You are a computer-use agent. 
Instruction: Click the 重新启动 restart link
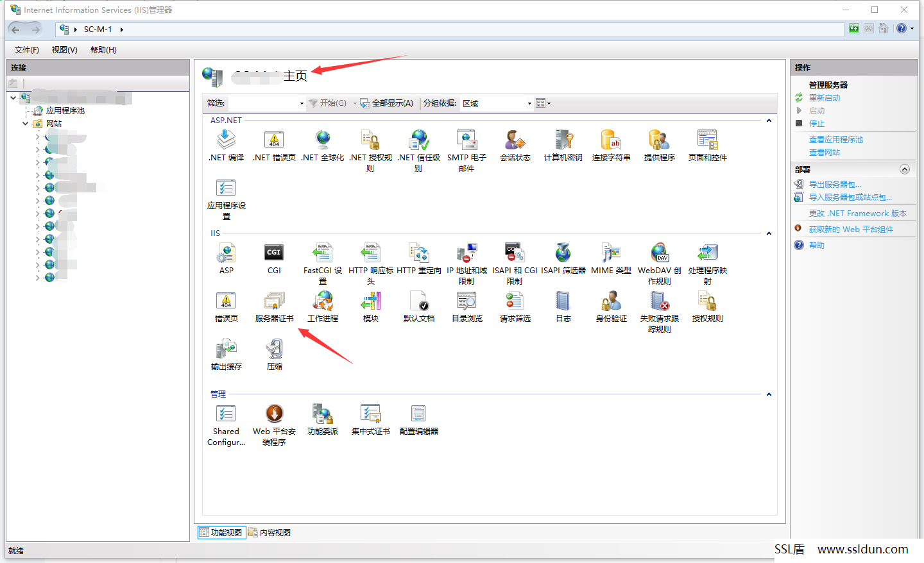(824, 98)
